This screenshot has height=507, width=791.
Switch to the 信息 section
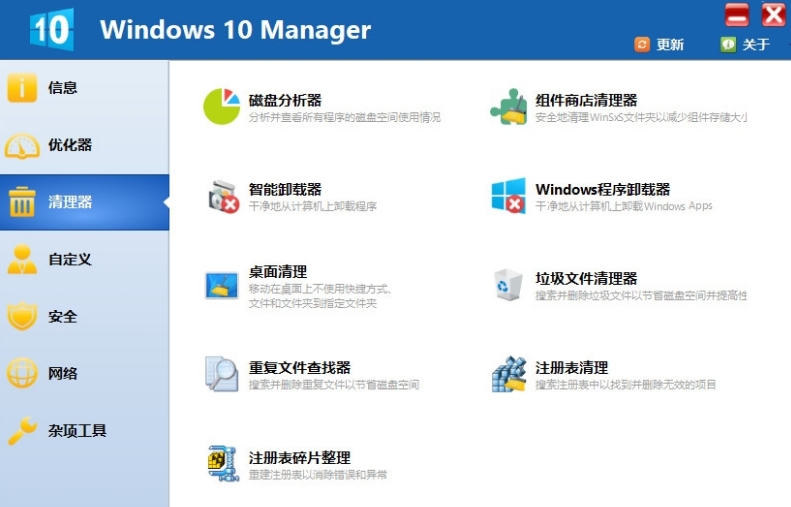point(84,88)
